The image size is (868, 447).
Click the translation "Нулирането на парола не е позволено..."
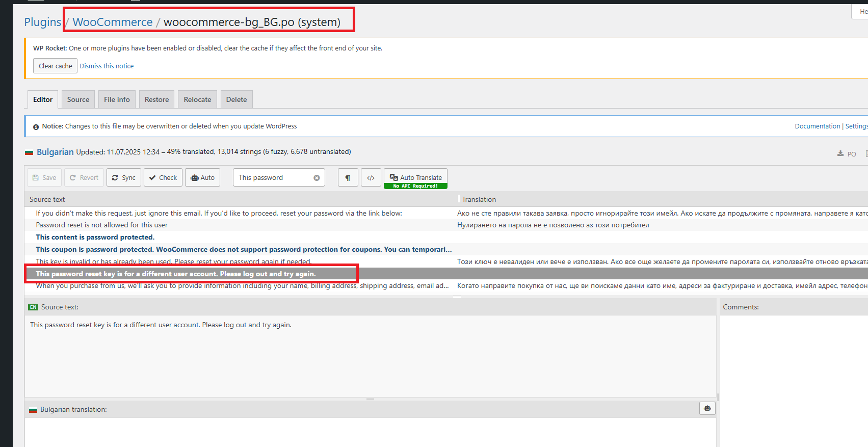(x=553, y=225)
